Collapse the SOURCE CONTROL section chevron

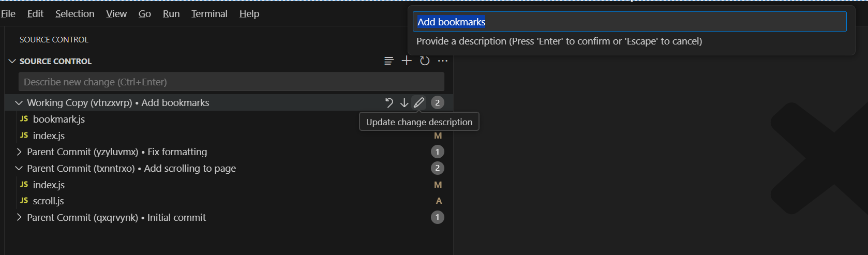pos(12,61)
